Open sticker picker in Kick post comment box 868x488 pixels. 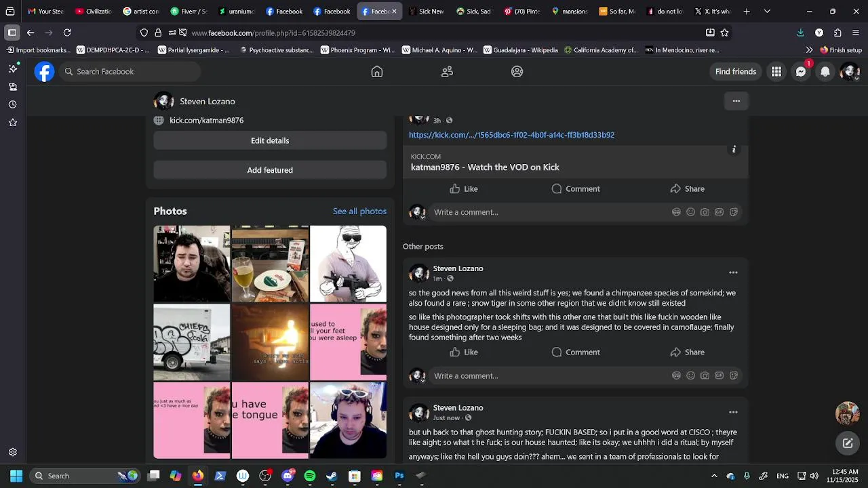click(x=733, y=212)
